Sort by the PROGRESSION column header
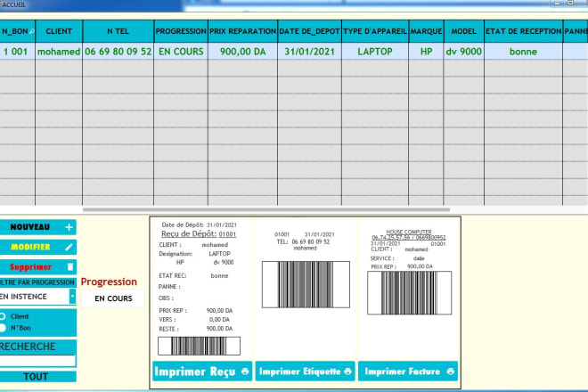 coord(181,31)
